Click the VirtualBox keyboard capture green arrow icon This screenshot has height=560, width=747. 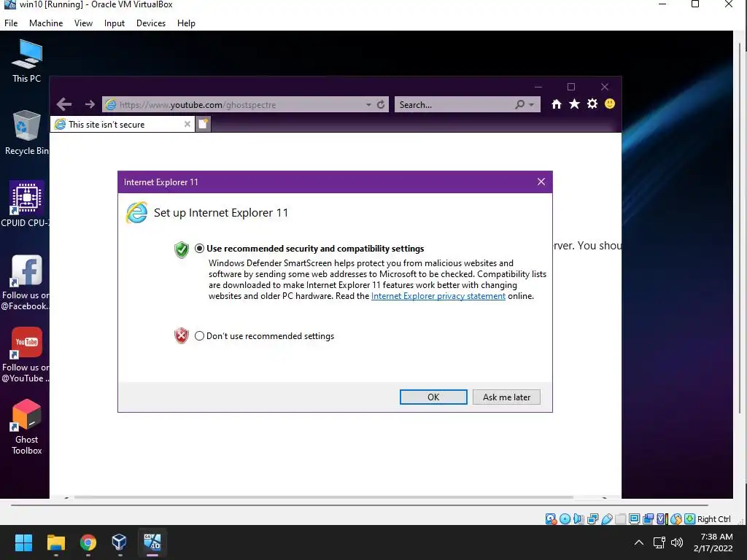[x=689, y=519]
